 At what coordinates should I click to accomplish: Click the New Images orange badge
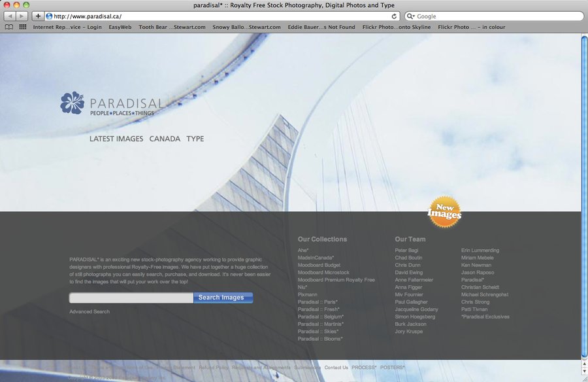tap(445, 212)
